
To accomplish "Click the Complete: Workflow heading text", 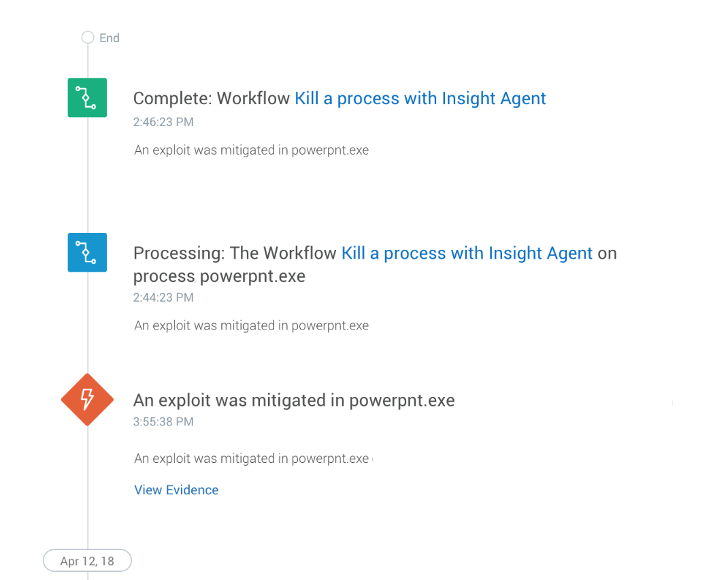I will [x=212, y=99].
